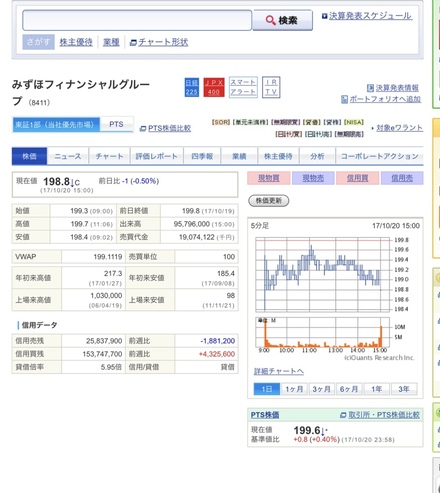Click the 信用買 order button
This screenshot has height=493, width=440.
[357, 178]
